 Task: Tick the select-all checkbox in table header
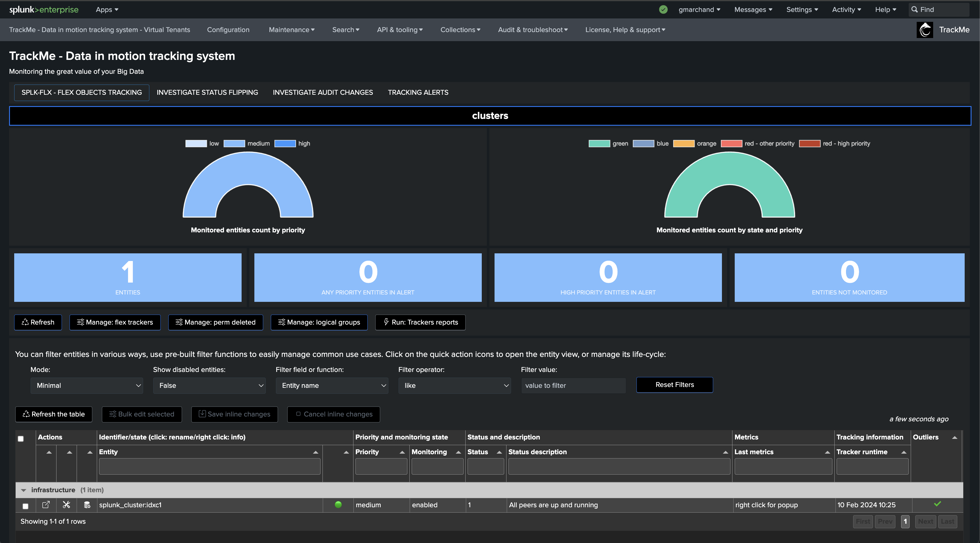21,438
